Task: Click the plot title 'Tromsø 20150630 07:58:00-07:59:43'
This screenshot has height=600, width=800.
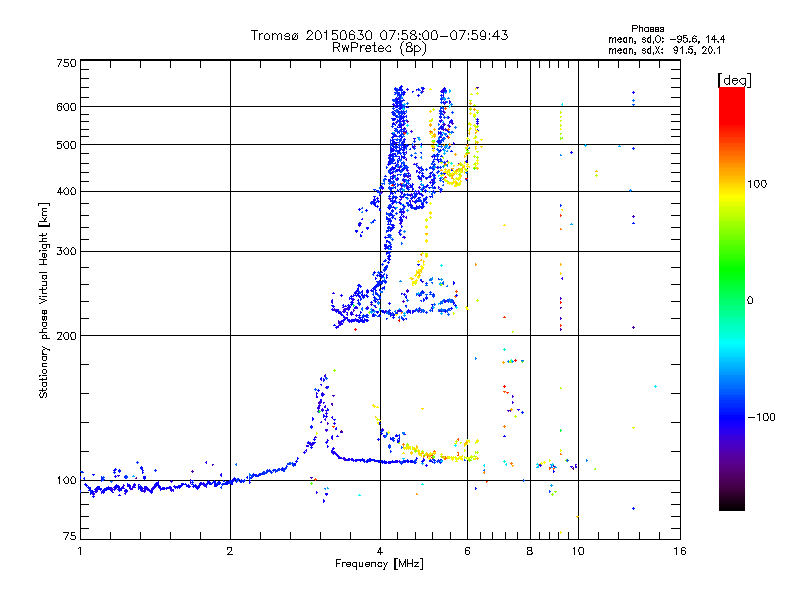Action: (379, 35)
